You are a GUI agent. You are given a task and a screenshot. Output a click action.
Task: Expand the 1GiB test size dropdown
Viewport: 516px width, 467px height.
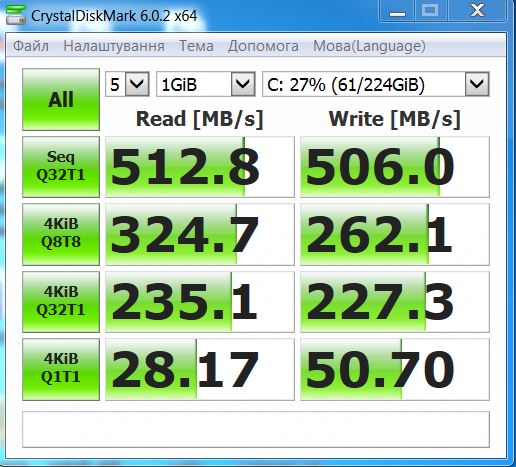tap(206, 84)
